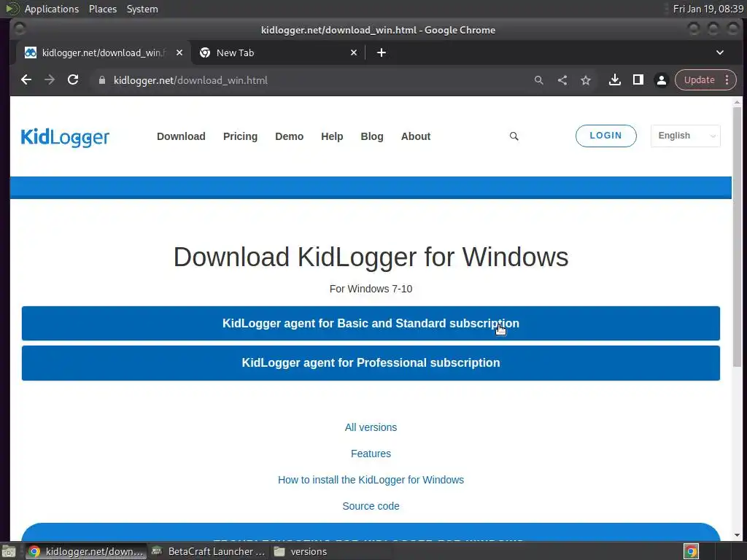The image size is (747, 560).
Task: Open the Blog nav item
Action: tap(372, 136)
